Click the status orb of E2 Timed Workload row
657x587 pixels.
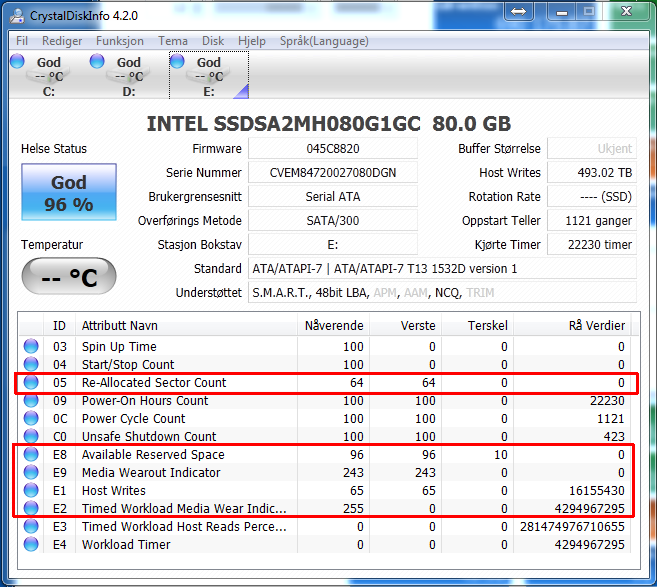point(31,508)
